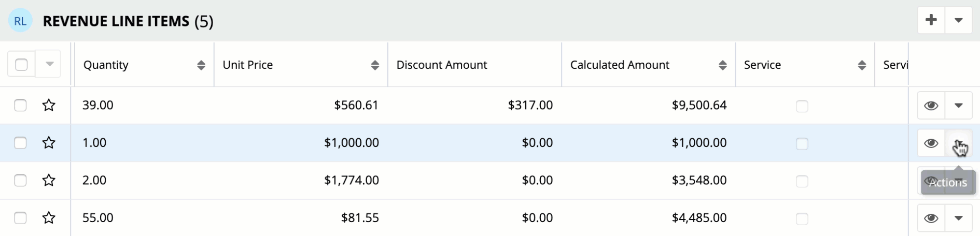
Task: Open mass actions arrow beside select-all checkbox
Action: (x=49, y=64)
